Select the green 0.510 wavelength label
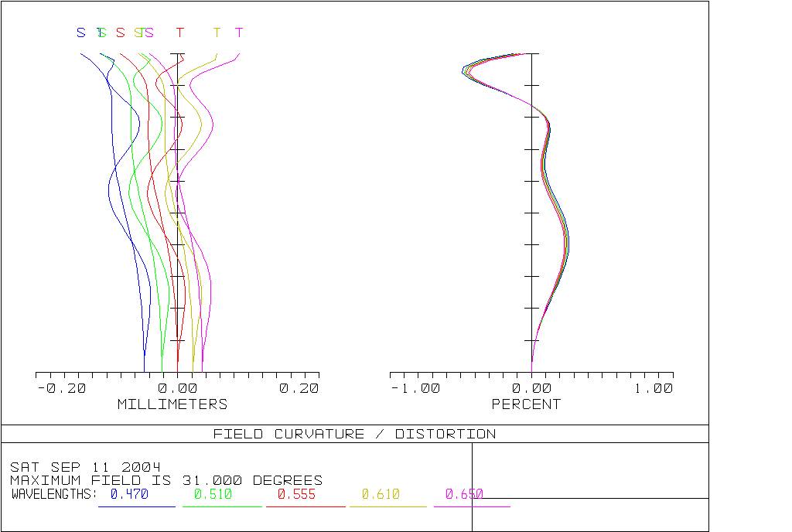 (x=213, y=493)
